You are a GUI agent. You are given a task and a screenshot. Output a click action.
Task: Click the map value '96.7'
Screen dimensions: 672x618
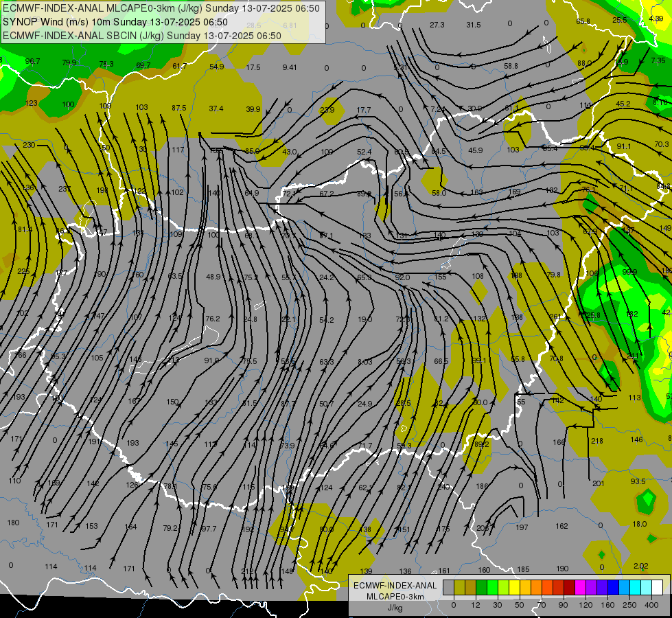point(32,61)
